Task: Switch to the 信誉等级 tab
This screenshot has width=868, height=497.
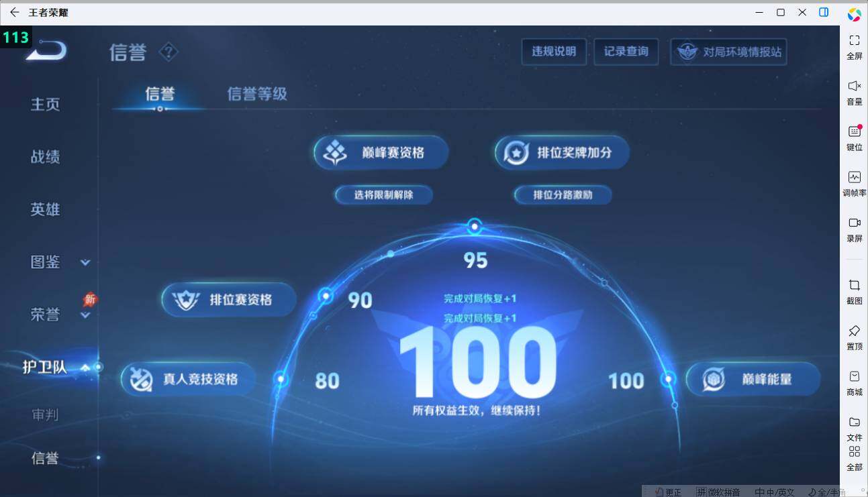Action: pos(256,94)
